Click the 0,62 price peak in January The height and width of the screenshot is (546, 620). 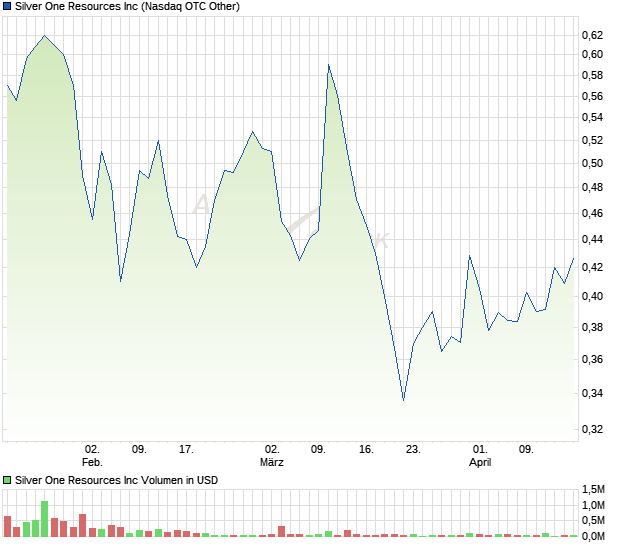pyautogui.click(x=44, y=36)
